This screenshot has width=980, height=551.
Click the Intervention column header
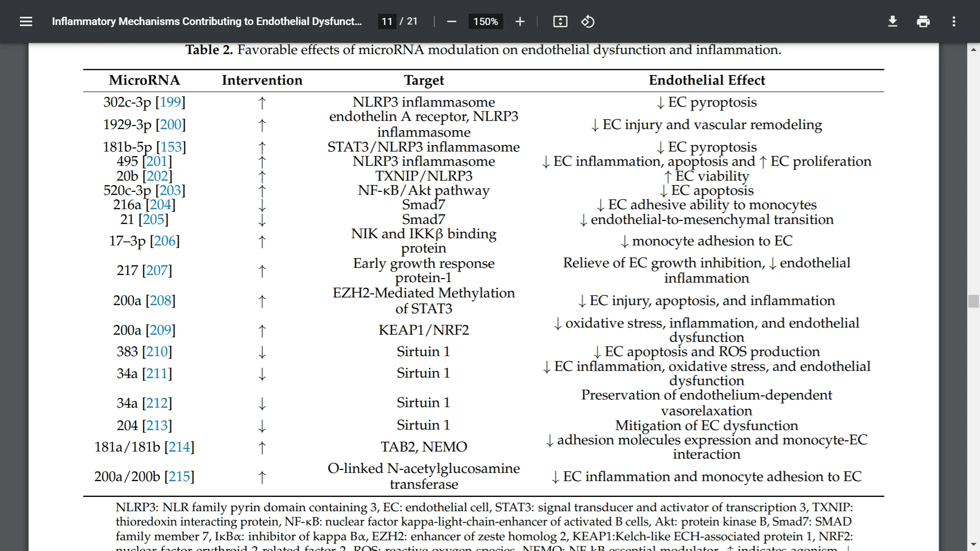(262, 80)
